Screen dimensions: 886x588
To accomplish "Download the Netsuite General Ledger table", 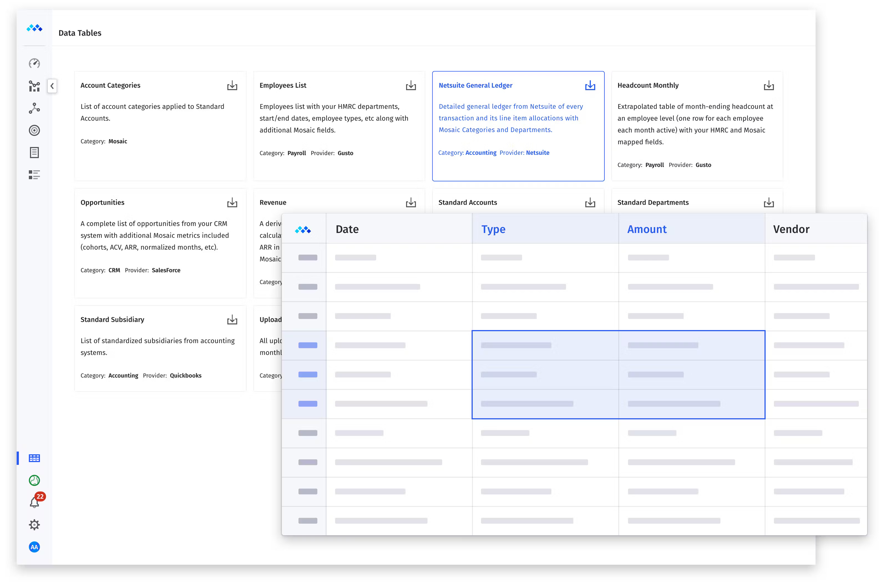I will point(590,85).
